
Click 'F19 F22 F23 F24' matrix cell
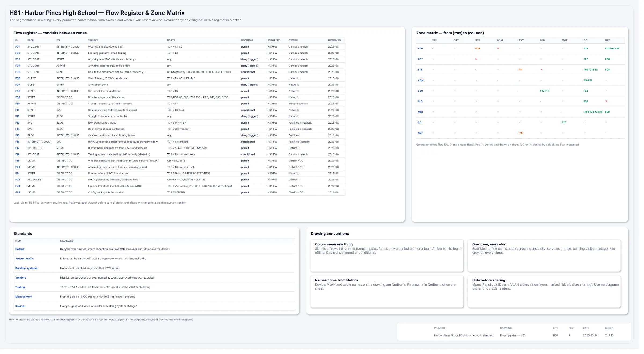pos(593,112)
